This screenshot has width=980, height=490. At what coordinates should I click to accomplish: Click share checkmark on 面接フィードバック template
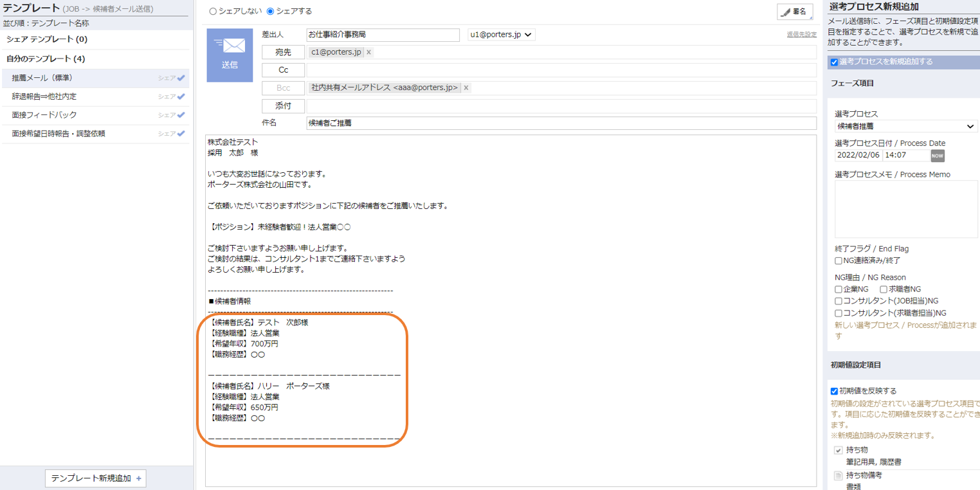pos(181,115)
